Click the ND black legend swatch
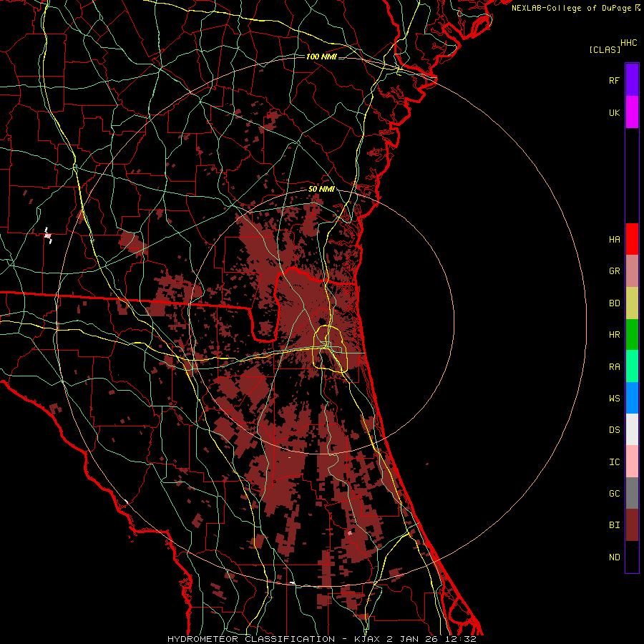 pos(632,557)
